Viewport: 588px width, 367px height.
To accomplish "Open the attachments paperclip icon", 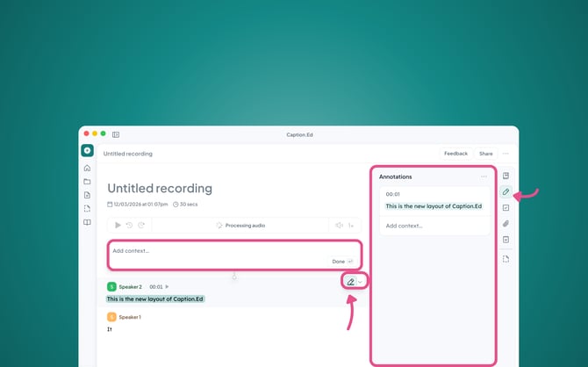I will pyautogui.click(x=506, y=224).
